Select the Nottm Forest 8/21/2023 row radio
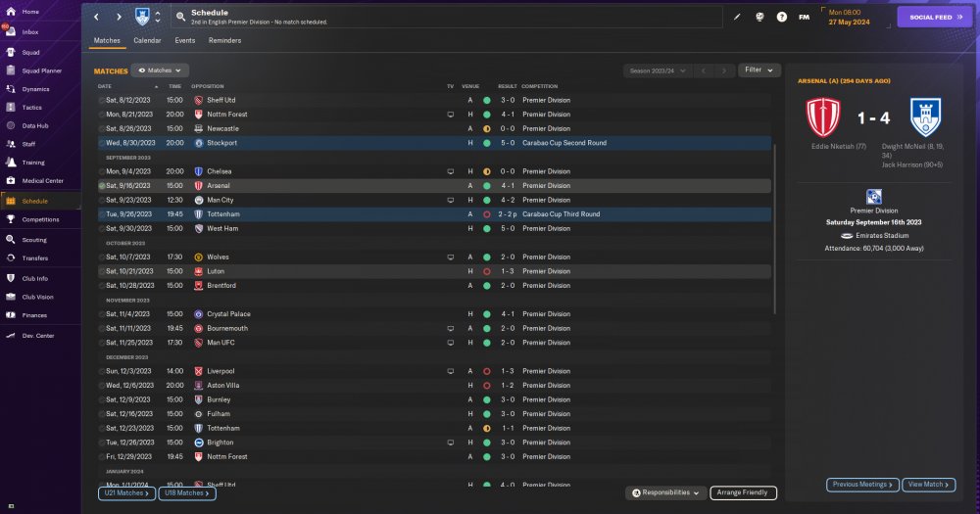This screenshot has width=980, height=514. pyautogui.click(x=102, y=115)
